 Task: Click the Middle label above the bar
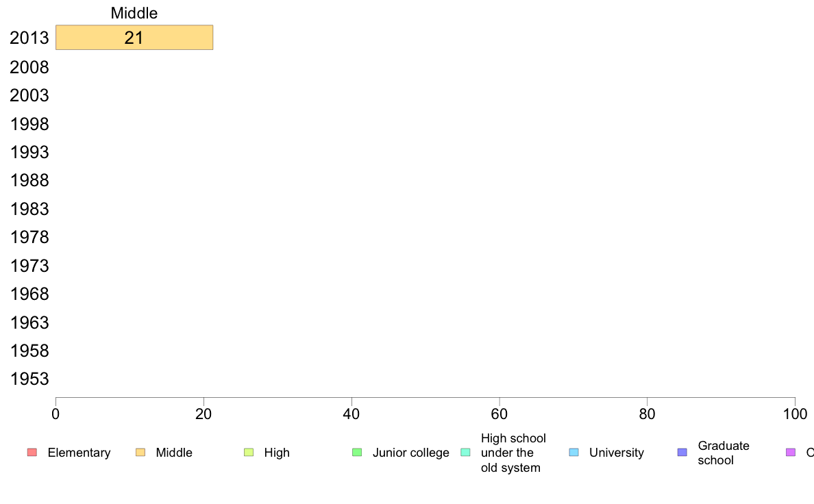[x=134, y=13]
